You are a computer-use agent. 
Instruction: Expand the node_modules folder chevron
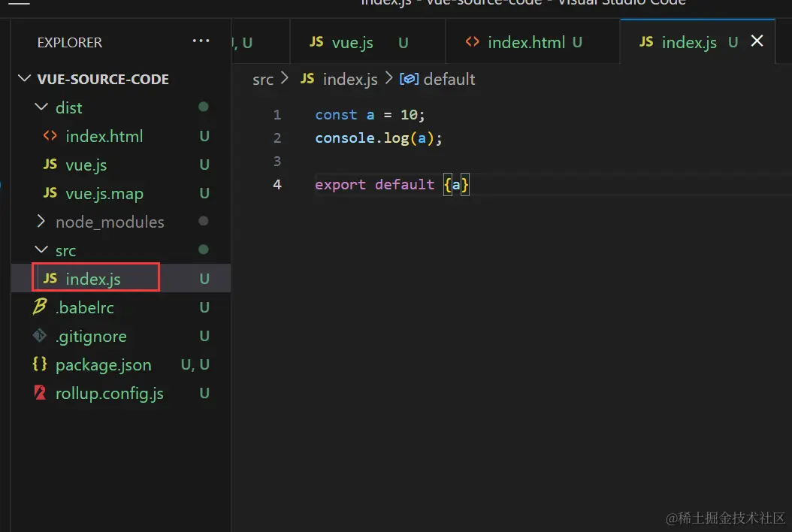pos(41,221)
